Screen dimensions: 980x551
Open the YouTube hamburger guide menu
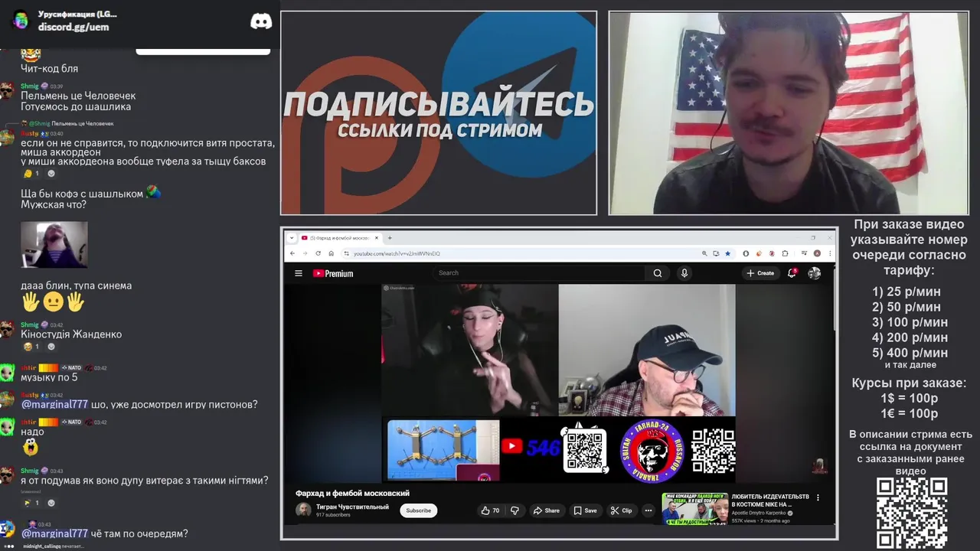(299, 273)
